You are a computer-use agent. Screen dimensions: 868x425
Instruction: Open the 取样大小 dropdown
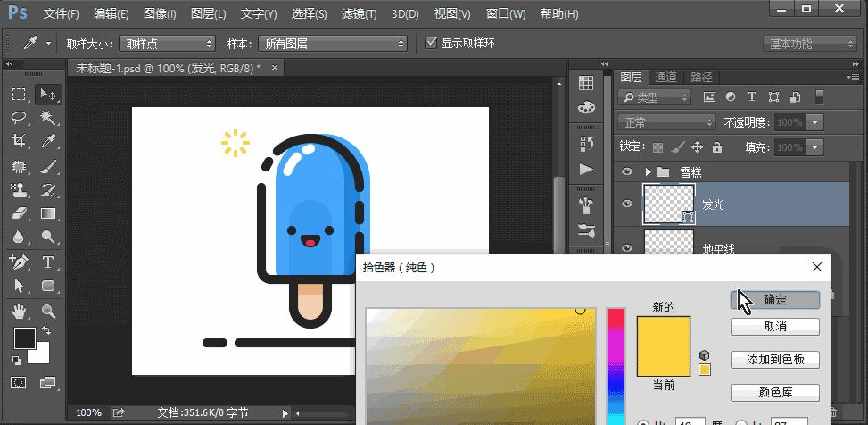click(169, 43)
